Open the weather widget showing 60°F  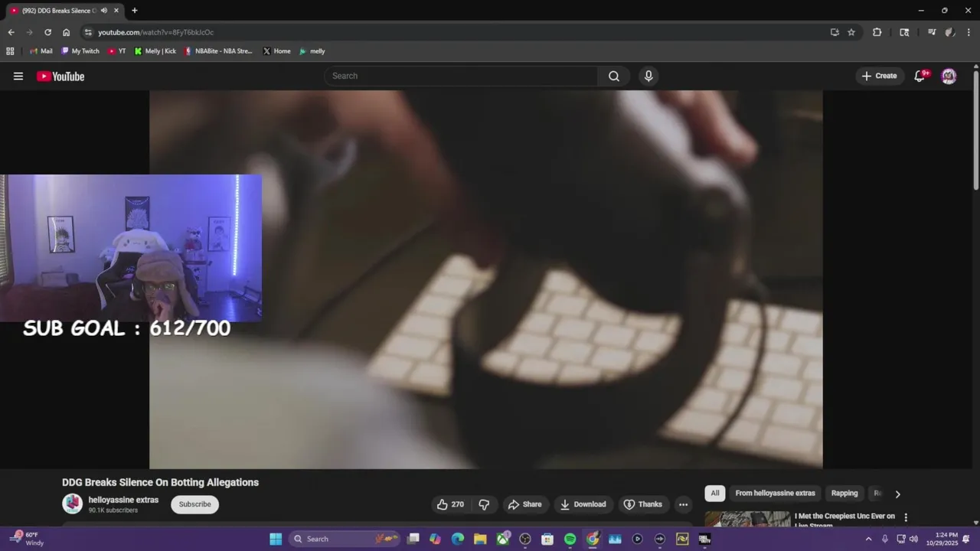point(28,539)
